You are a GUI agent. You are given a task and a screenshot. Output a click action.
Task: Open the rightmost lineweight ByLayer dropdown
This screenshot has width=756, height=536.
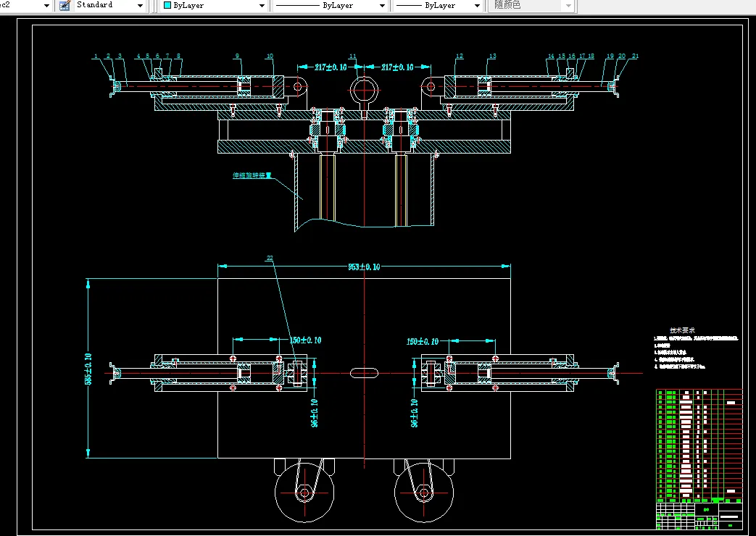pyautogui.click(x=476, y=5)
